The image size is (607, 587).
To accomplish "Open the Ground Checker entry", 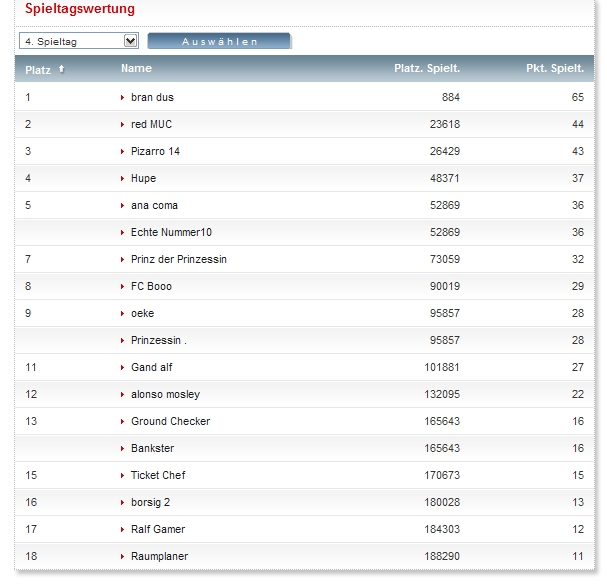I will click(170, 422).
